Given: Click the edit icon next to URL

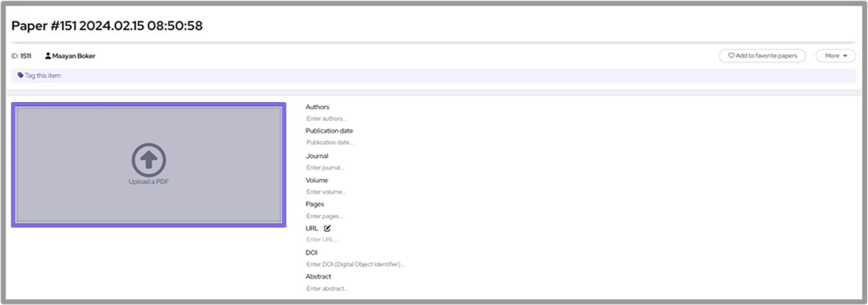Looking at the screenshot, I should [x=327, y=228].
